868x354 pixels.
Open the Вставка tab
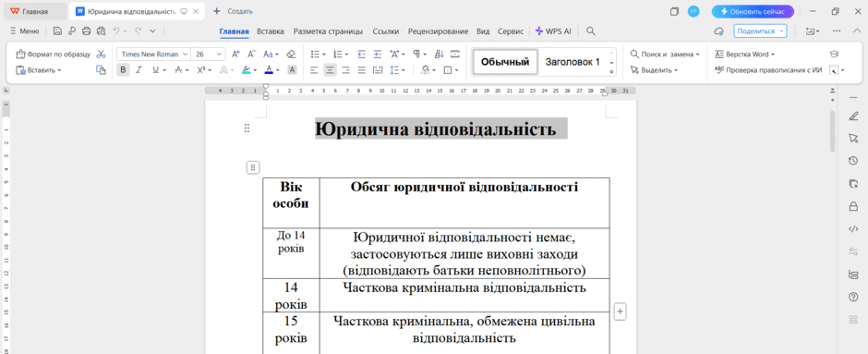(271, 31)
